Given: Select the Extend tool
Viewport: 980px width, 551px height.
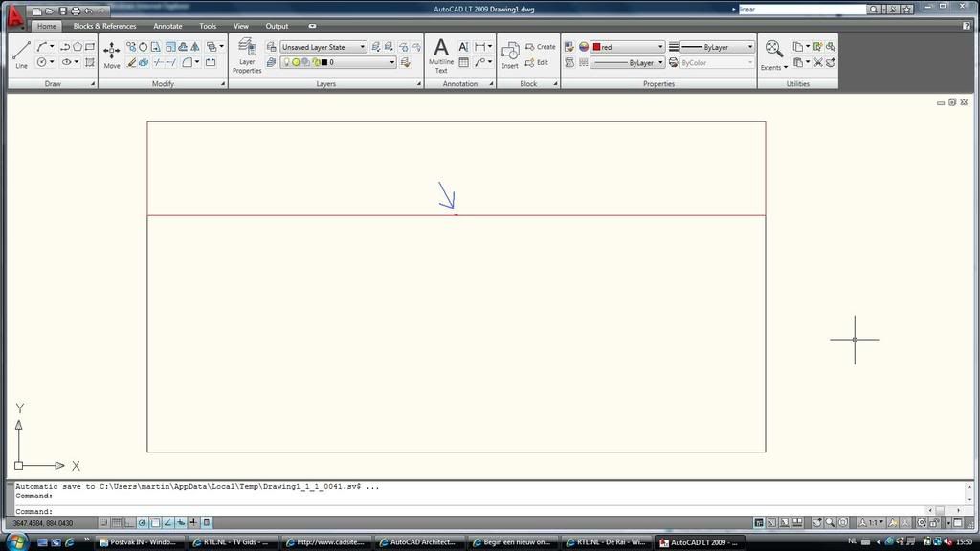Looking at the screenshot, I should pos(170,62).
